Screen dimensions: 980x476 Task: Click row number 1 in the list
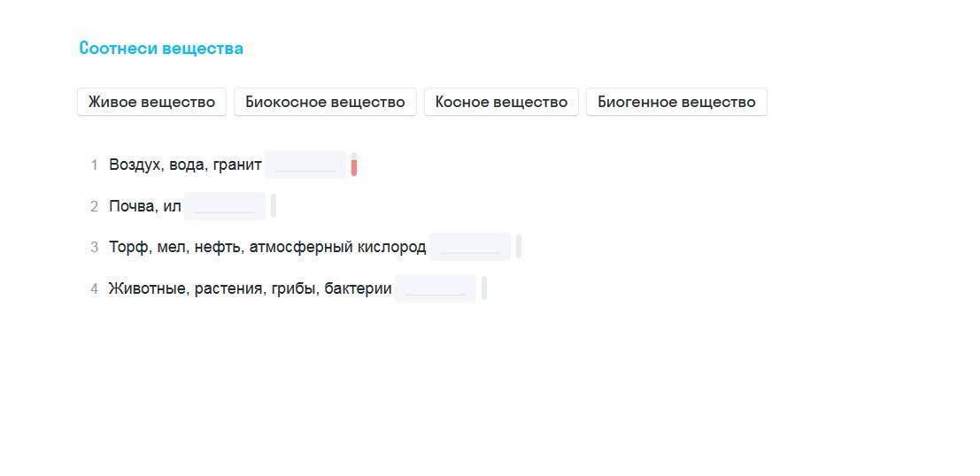click(94, 165)
